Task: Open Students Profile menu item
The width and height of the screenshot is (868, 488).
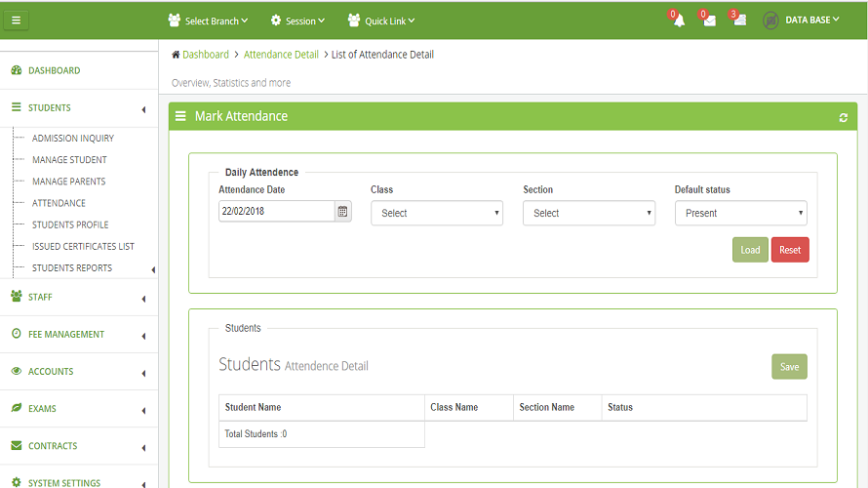Action: [x=70, y=224]
